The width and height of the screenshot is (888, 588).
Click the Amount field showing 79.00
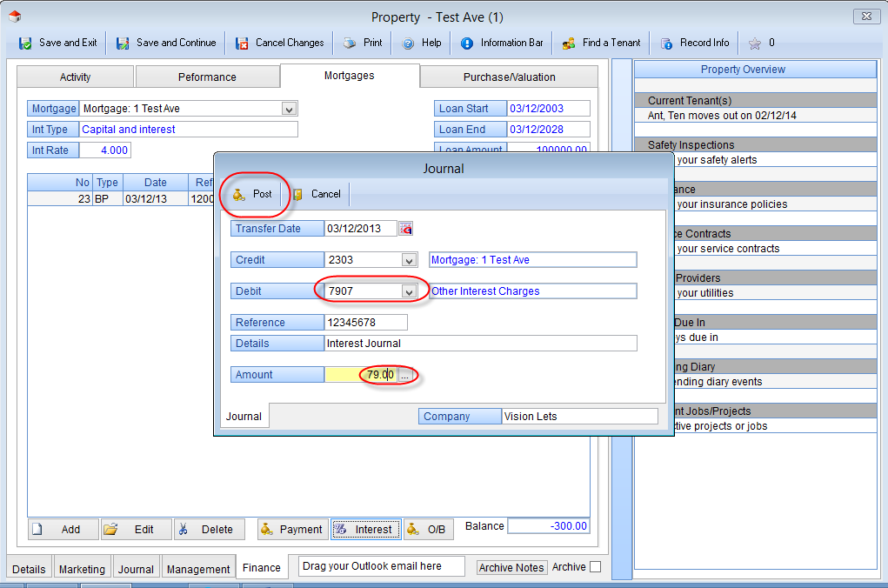coord(361,375)
